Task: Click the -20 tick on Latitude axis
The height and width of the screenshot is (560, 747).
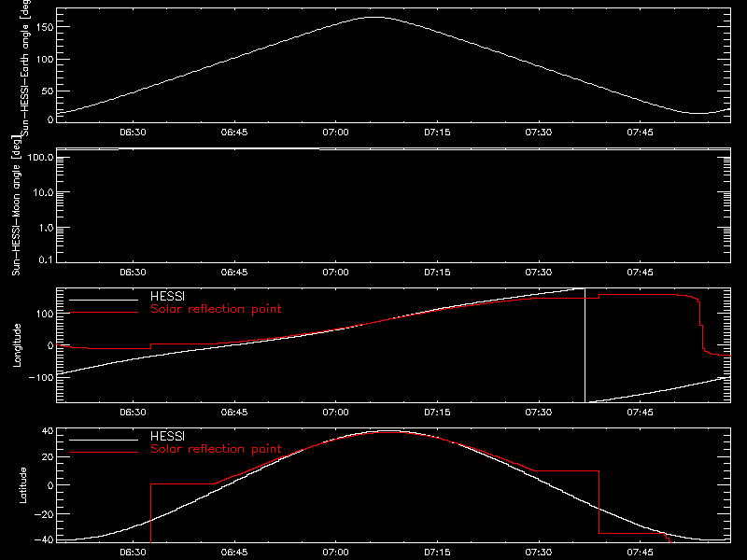Action: click(x=44, y=514)
